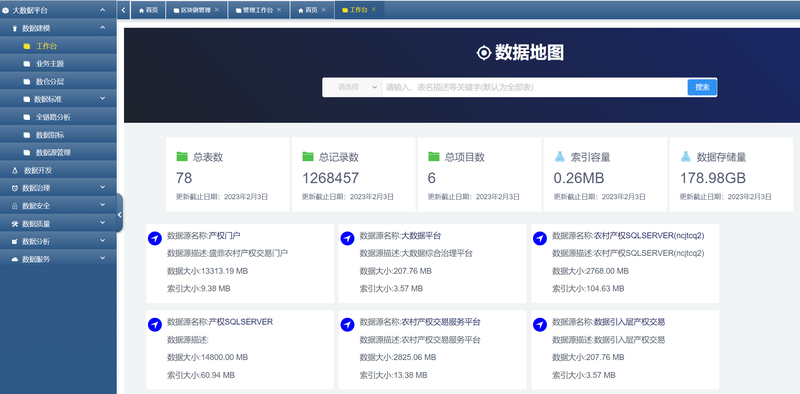
Task: Click the folder icon beside 数据标准
Action: tap(27, 100)
